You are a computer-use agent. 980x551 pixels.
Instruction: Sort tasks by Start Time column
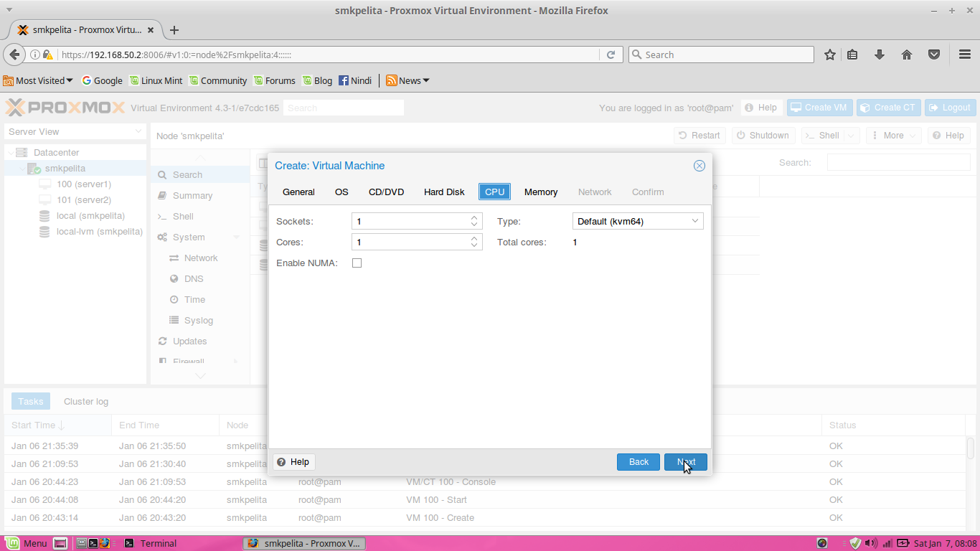click(x=58, y=425)
